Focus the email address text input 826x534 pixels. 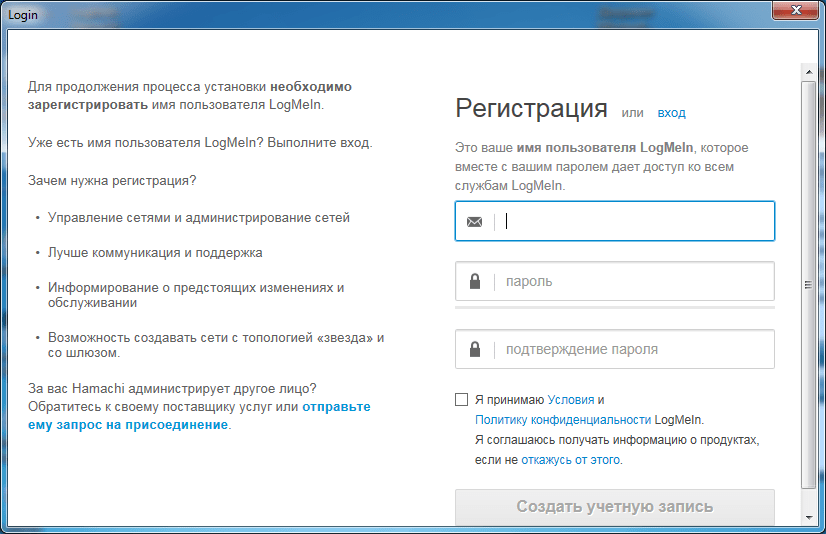point(635,222)
